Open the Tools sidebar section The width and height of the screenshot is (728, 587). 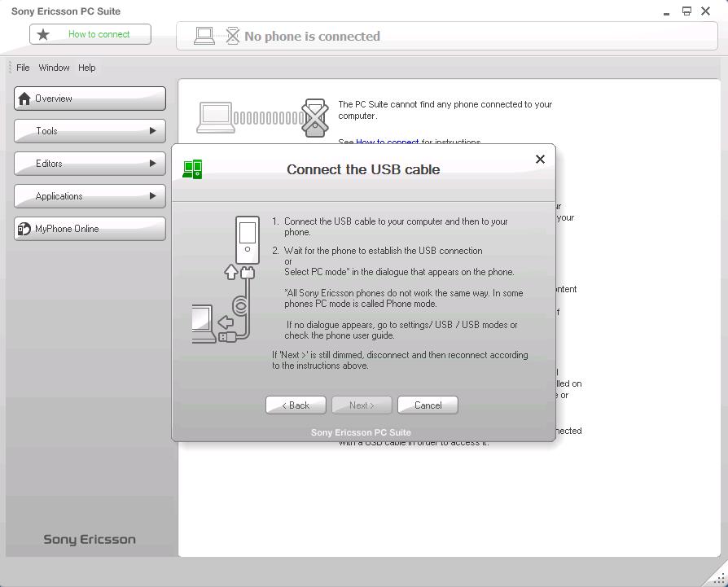90,131
